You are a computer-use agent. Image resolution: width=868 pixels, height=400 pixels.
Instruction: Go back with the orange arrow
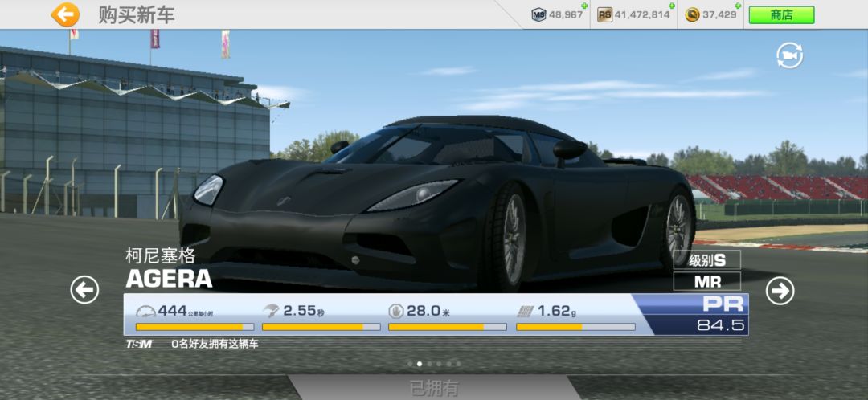click(x=65, y=15)
